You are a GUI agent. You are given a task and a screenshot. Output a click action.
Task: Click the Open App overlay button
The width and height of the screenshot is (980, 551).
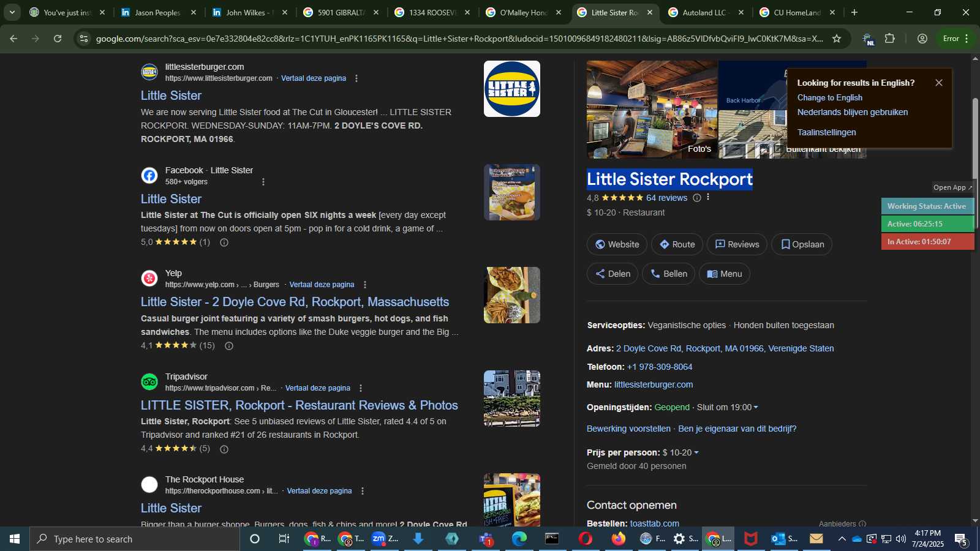[952, 187]
